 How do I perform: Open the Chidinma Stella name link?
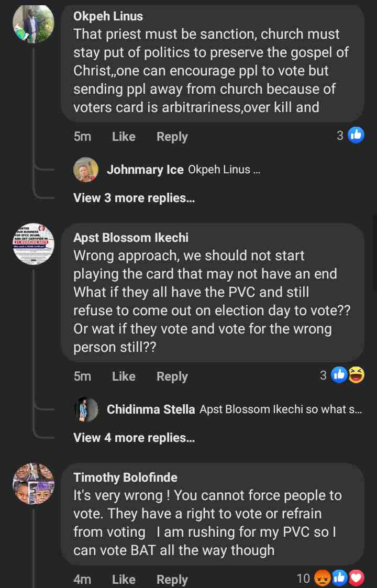point(151,409)
